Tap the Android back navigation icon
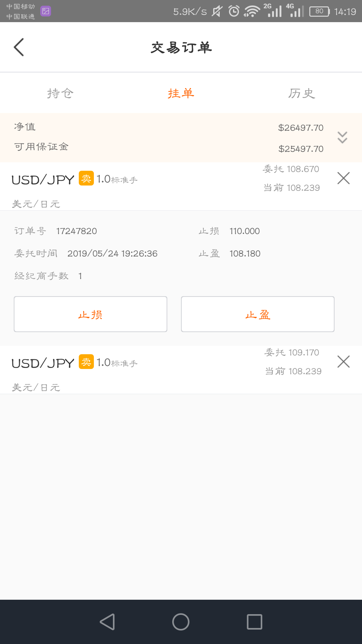Screen dimensions: 362x644 (x=107, y=622)
